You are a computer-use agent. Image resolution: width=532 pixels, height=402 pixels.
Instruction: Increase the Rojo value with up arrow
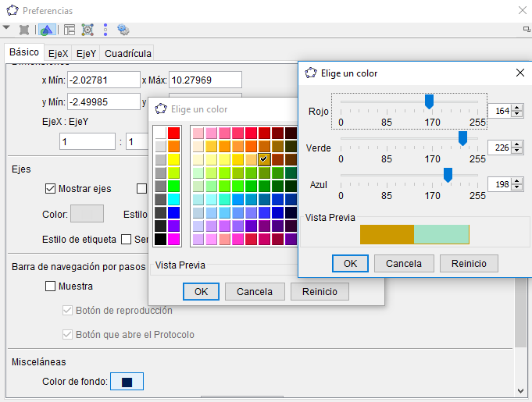tap(516, 108)
